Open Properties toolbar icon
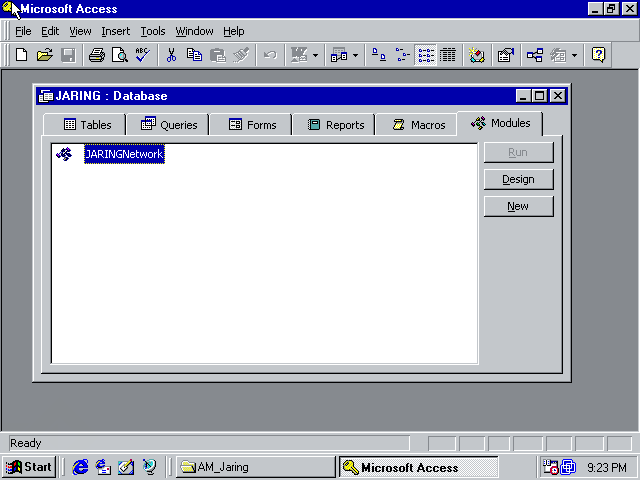Screen dimensions: 640x480 point(506,55)
